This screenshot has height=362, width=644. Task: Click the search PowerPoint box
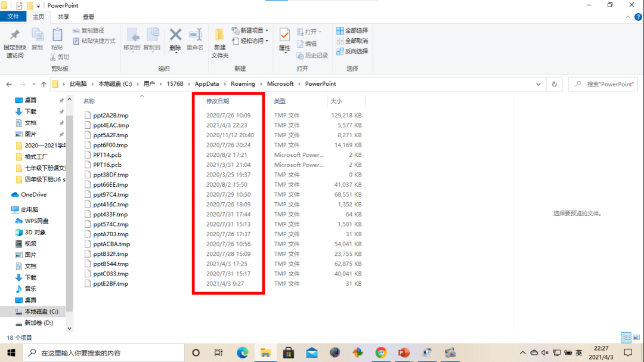[603, 84]
